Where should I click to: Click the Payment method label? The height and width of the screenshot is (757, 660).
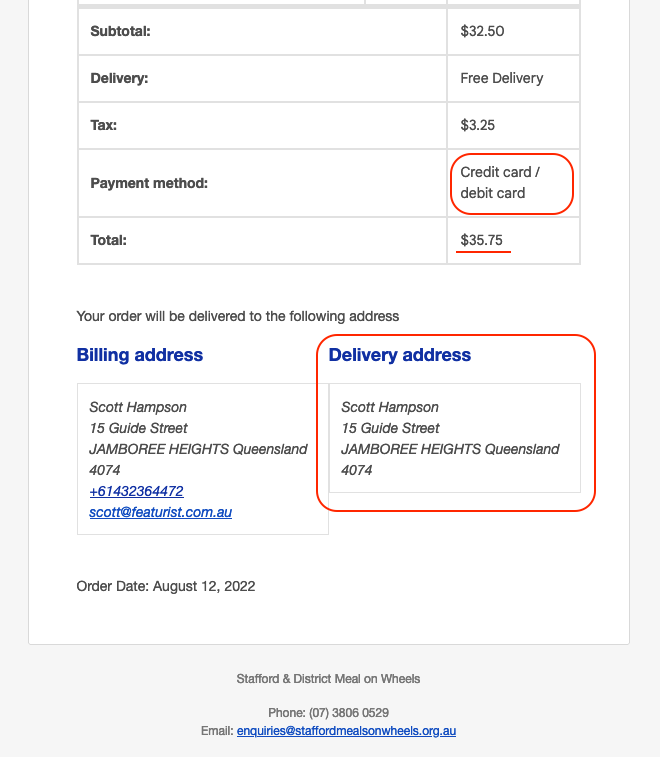tap(149, 183)
